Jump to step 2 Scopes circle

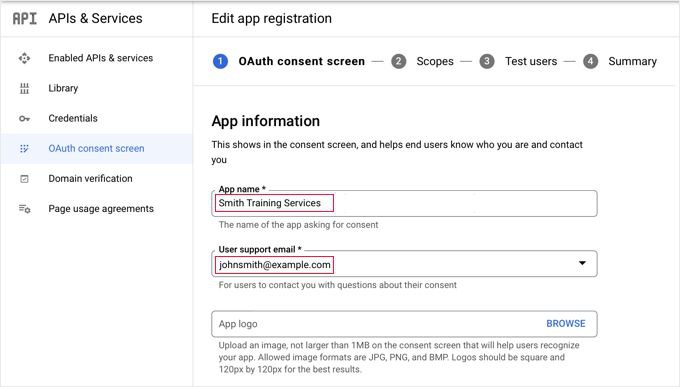[399, 61]
